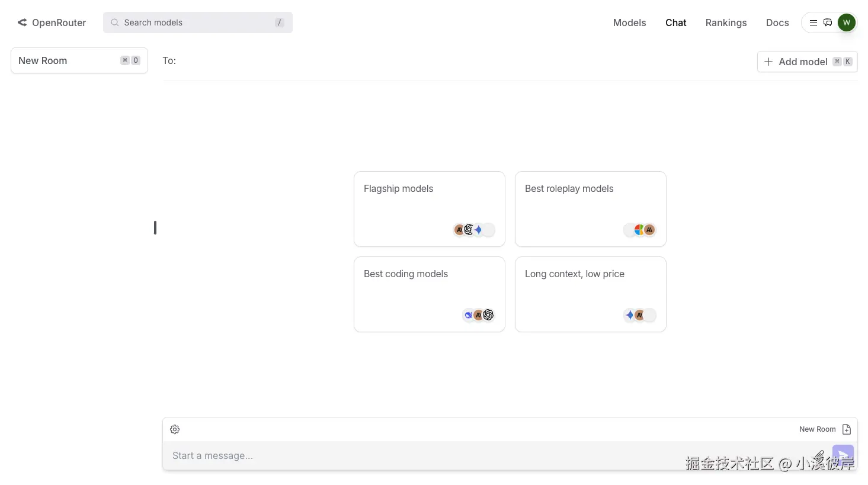Click the plus icon in Add model
Image resolution: width=868 pixels, height=485 pixels.
768,62
